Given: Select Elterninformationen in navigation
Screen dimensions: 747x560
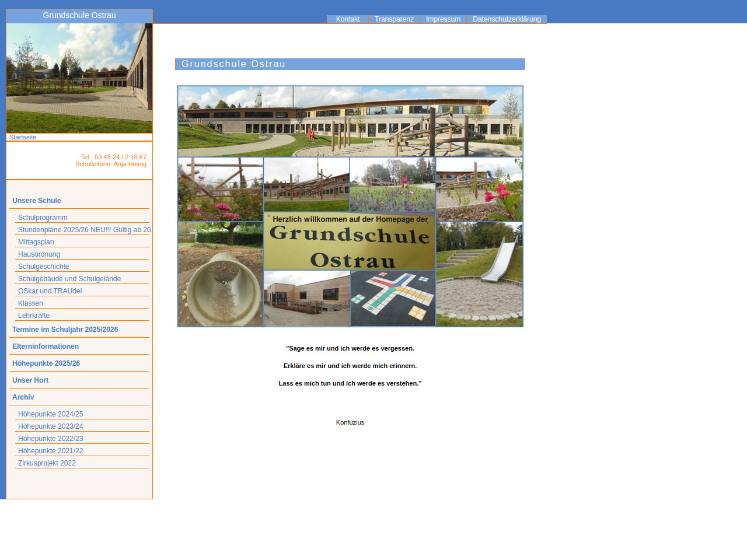Looking at the screenshot, I should click(46, 346).
